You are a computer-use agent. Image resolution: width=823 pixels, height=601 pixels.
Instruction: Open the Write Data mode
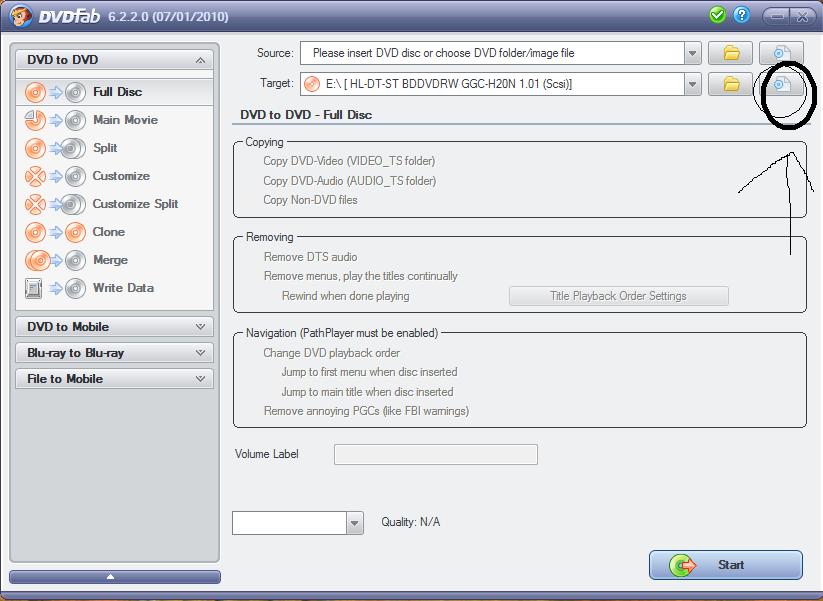[114, 288]
